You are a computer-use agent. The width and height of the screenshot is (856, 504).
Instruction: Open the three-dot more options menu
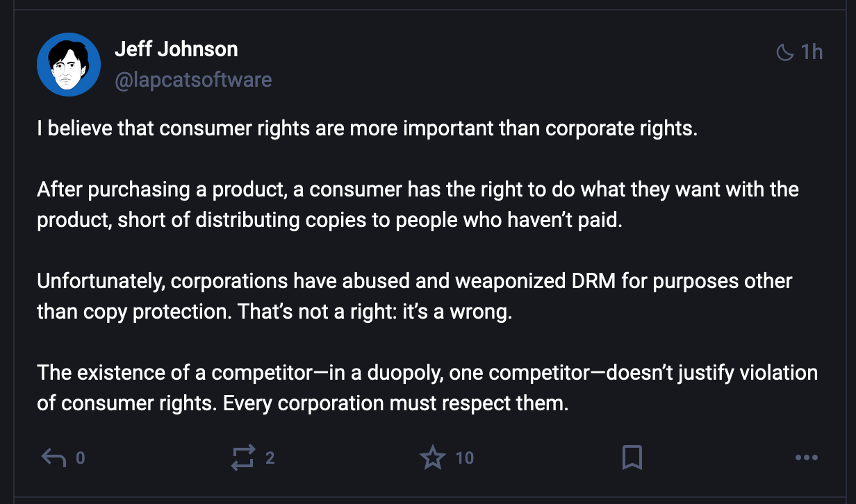tap(806, 457)
